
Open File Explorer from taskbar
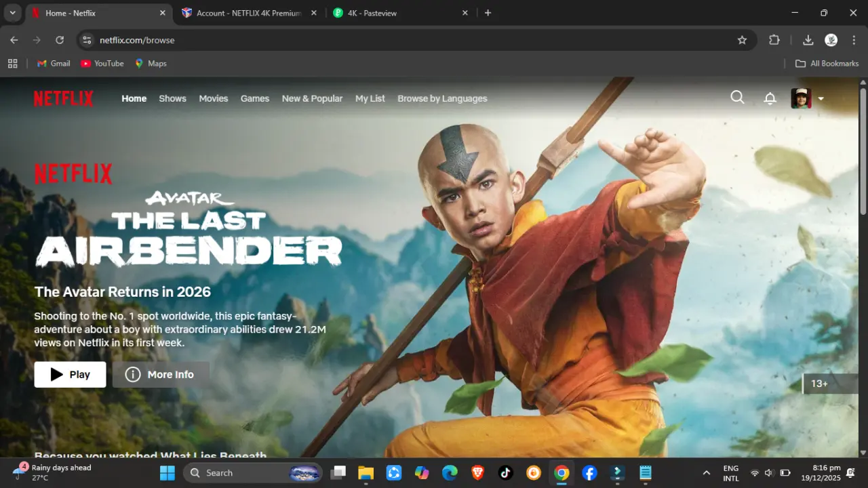[366, 472]
